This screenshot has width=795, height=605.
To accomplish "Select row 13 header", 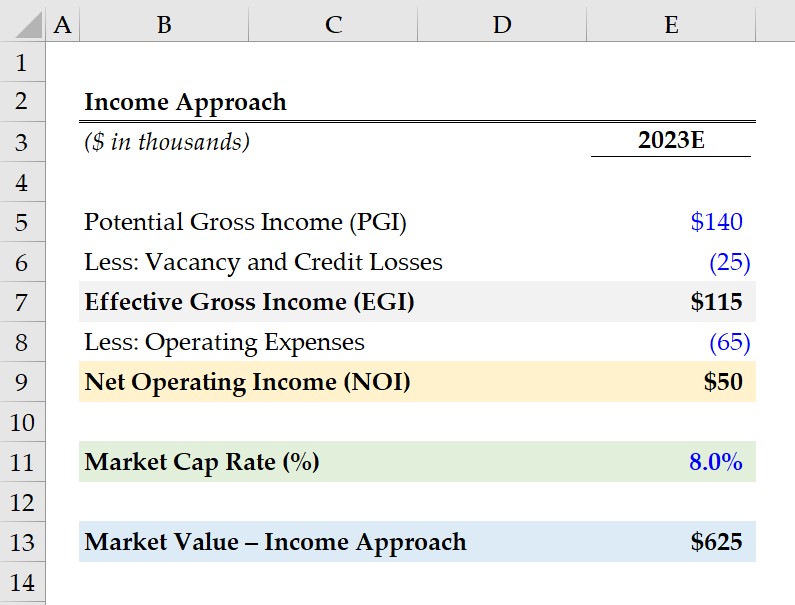I will pyautogui.click(x=22, y=542).
